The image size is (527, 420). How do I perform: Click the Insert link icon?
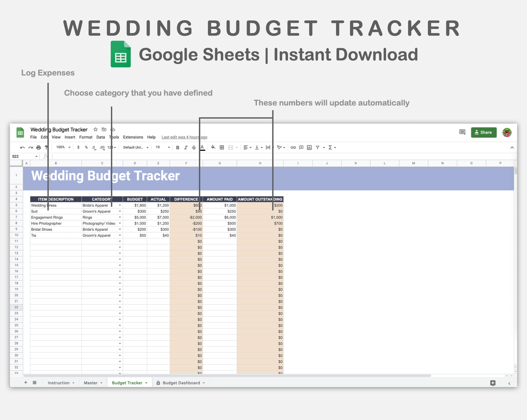293,147
